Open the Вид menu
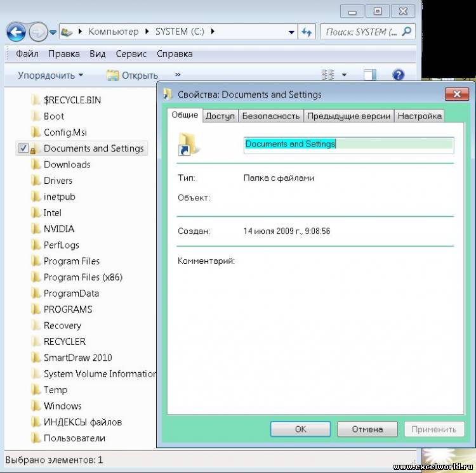This screenshot has width=476, height=473. pos(98,54)
